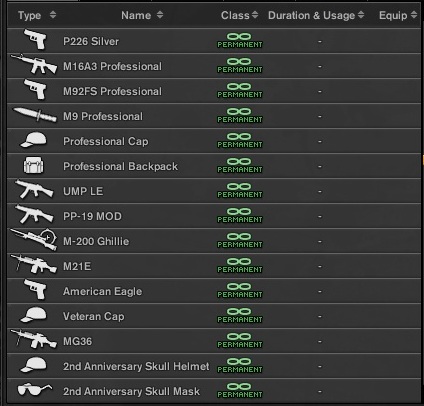This screenshot has width=424, height=406.
Task: Select the gun icon beside PP-19 MOD
Action: click(34, 214)
